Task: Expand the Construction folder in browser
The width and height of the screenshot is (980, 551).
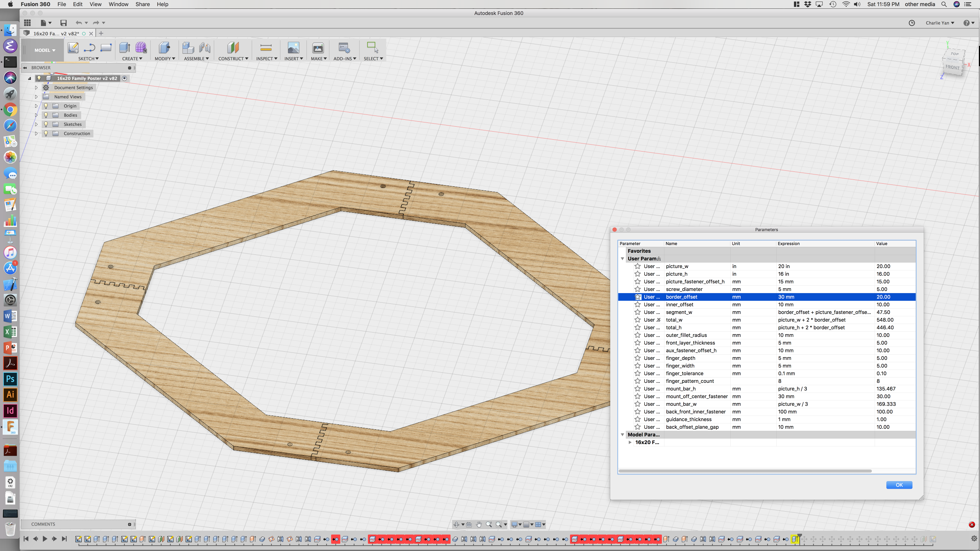Action: tap(36, 134)
